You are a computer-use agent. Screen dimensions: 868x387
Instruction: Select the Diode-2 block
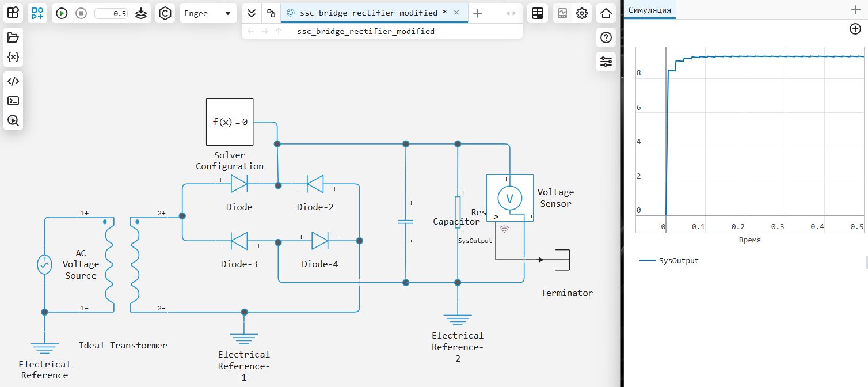pyautogui.click(x=315, y=184)
